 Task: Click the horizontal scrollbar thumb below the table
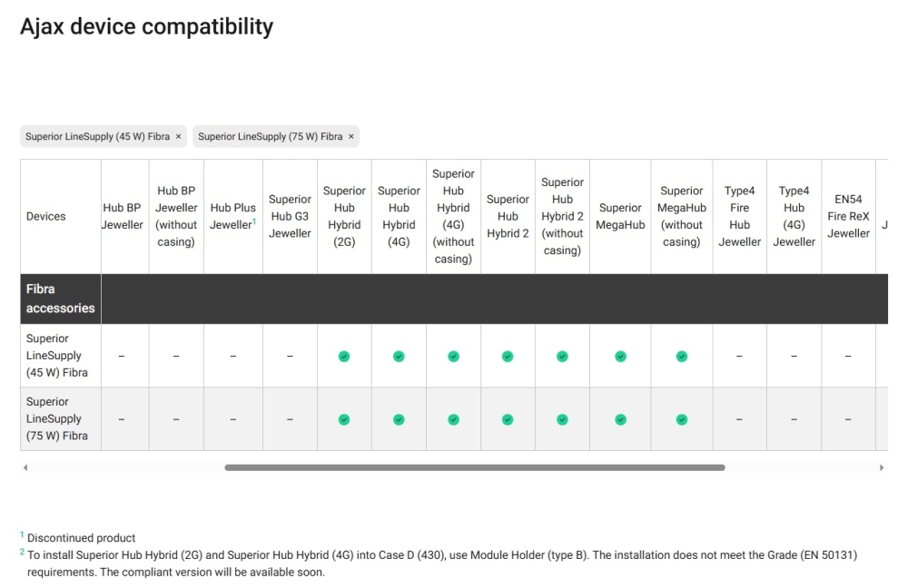tap(475, 467)
